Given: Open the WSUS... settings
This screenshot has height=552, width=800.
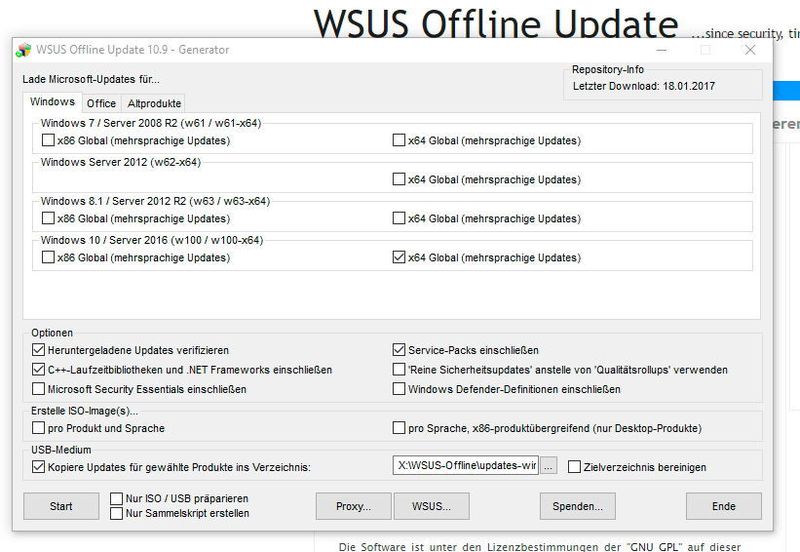Looking at the screenshot, I should pos(432,506).
